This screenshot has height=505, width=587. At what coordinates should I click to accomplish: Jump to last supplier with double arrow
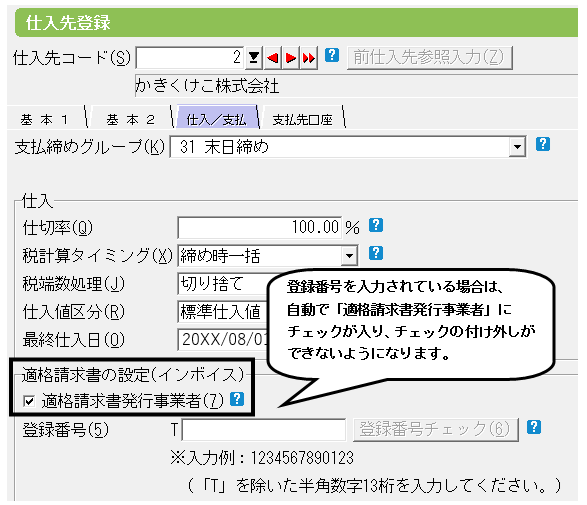pos(309,58)
